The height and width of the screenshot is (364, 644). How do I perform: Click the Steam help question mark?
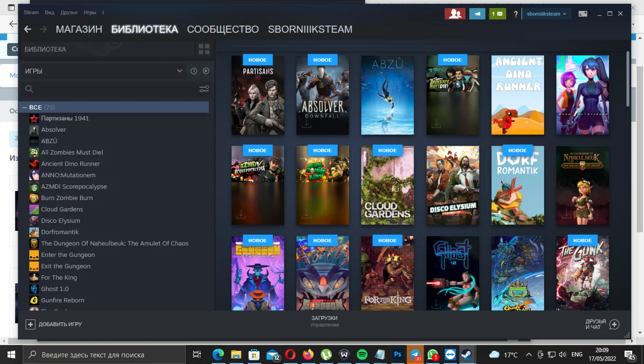pos(516,14)
